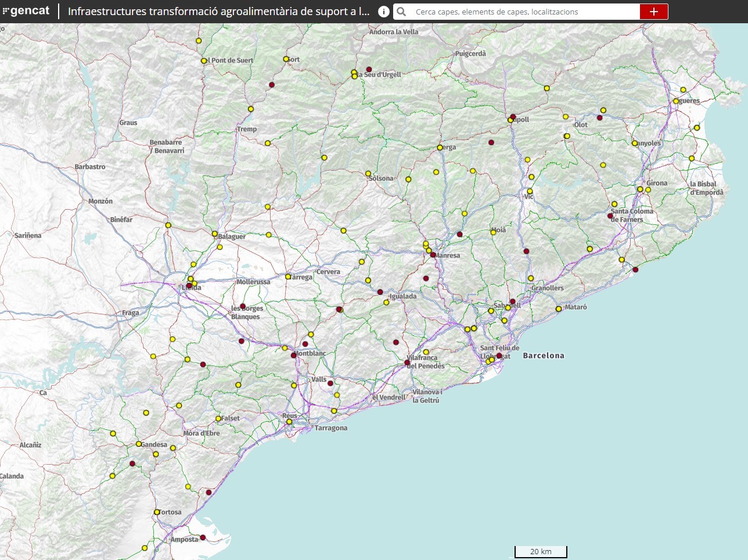Click the red plus add button
This screenshot has width=748, height=560.
(x=654, y=12)
